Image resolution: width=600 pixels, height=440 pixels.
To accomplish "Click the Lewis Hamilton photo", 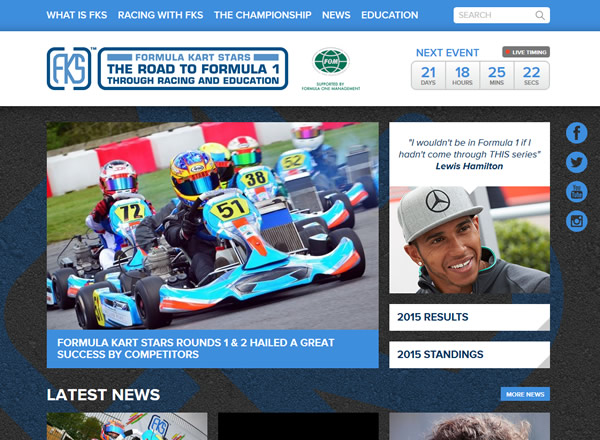I will [x=470, y=240].
